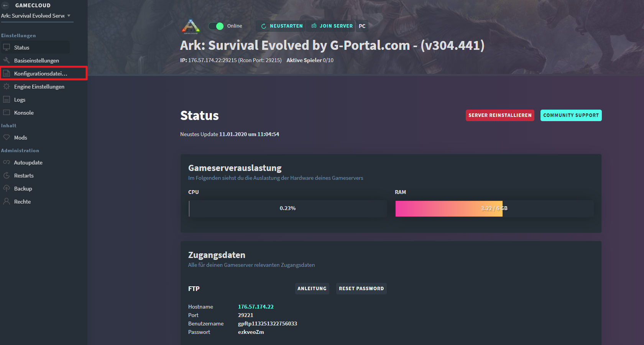Click Server Reinstallieren red button
Screen dimensions: 644x345
500,115
